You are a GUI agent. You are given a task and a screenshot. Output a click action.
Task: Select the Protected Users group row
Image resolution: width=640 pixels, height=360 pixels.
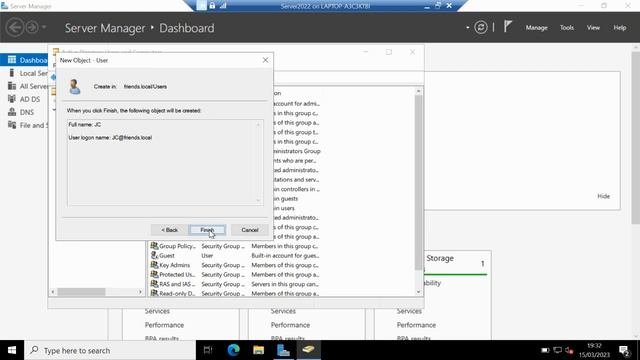click(x=235, y=275)
